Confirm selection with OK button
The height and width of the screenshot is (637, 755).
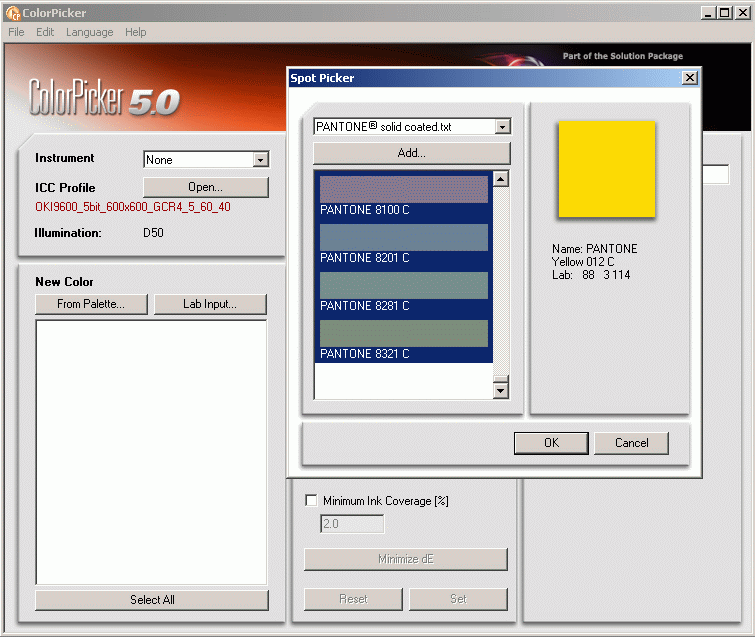click(x=551, y=443)
